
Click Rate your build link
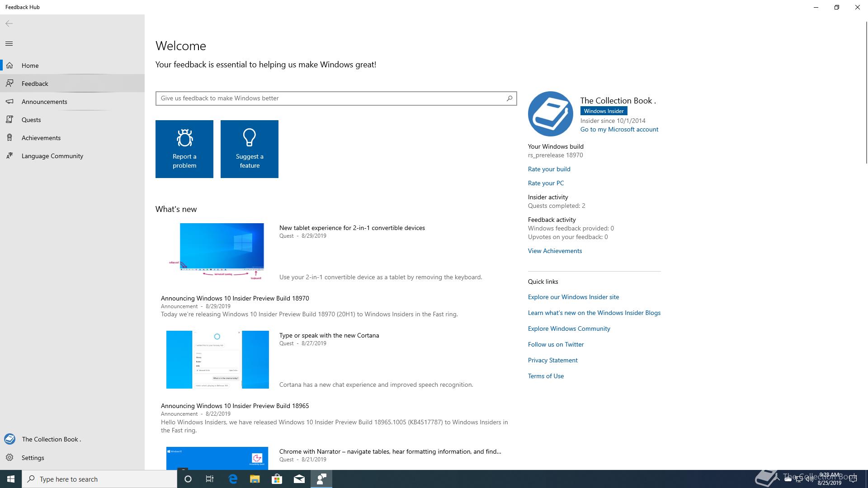point(549,169)
